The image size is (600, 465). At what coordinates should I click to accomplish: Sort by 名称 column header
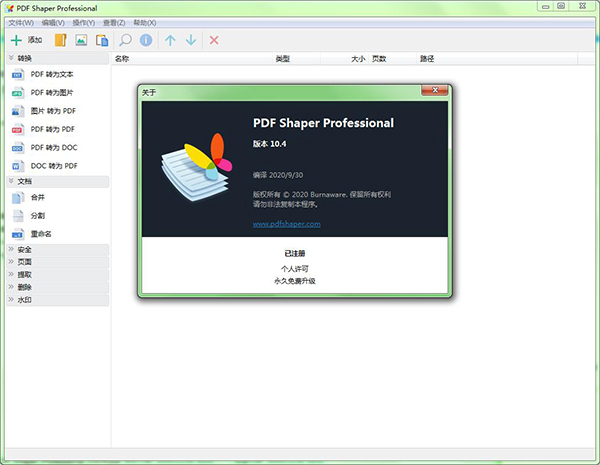[193, 59]
